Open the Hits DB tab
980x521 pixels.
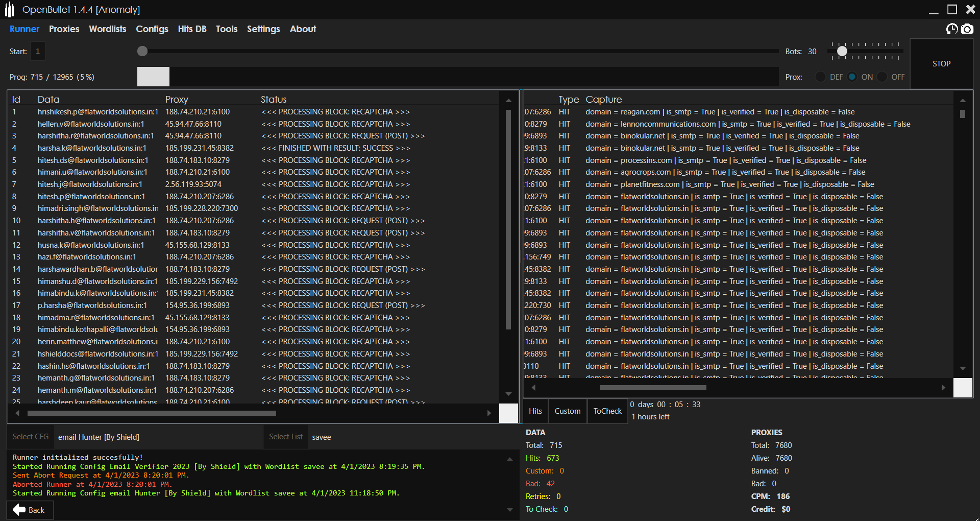192,29
